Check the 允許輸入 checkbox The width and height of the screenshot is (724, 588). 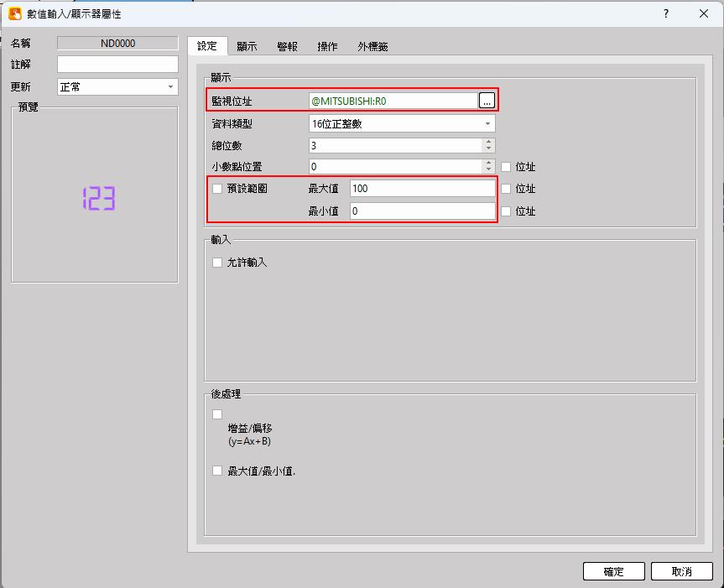218,263
